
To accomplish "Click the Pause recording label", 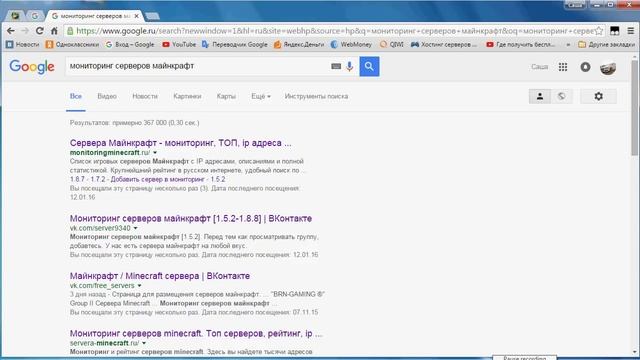I will (524, 358).
